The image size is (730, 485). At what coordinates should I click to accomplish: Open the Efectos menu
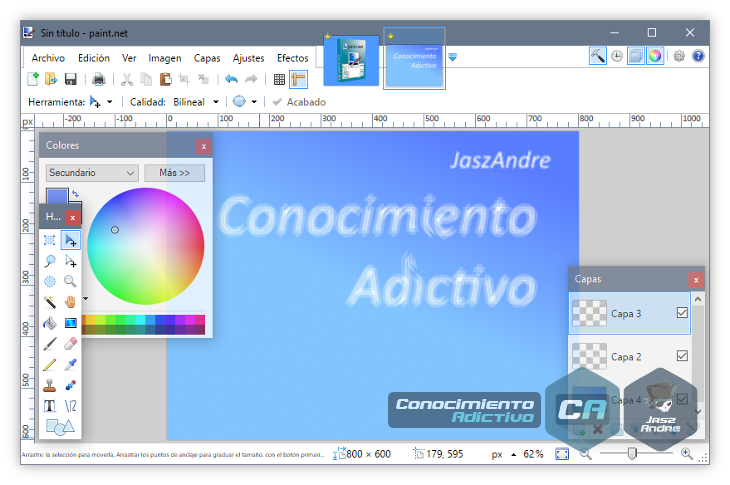click(292, 58)
